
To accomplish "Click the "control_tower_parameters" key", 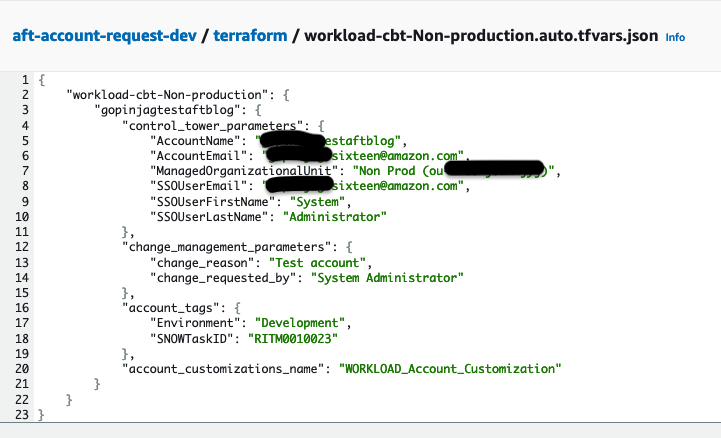I will pos(216,125).
